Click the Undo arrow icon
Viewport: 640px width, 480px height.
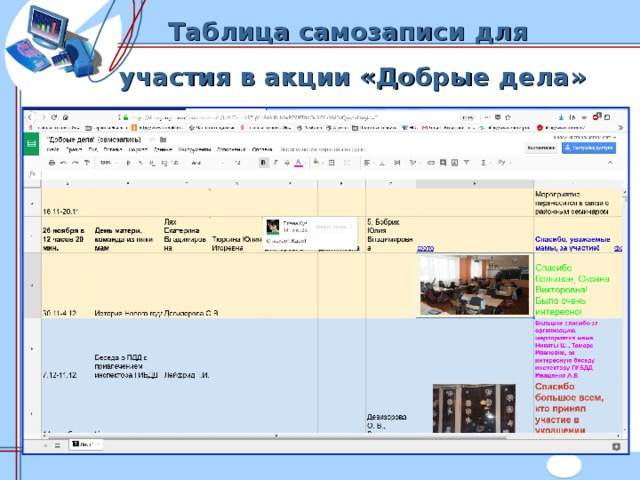(x=63, y=163)
